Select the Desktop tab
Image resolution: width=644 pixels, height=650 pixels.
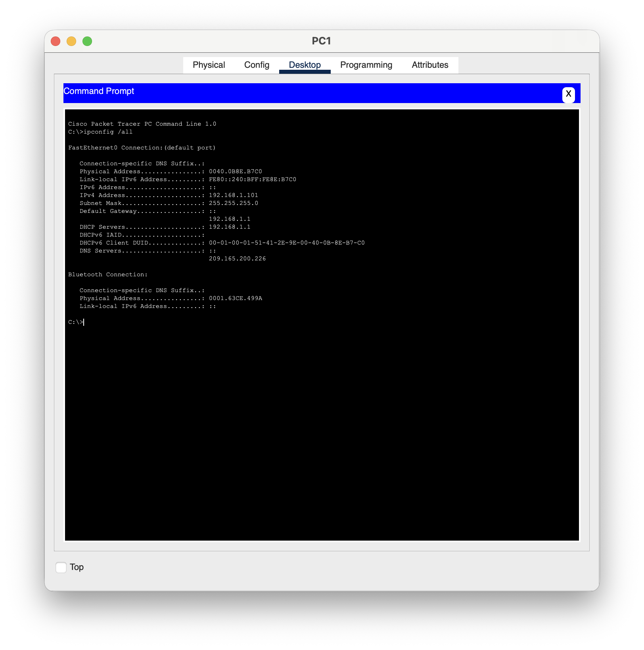[x=305, y=65]
